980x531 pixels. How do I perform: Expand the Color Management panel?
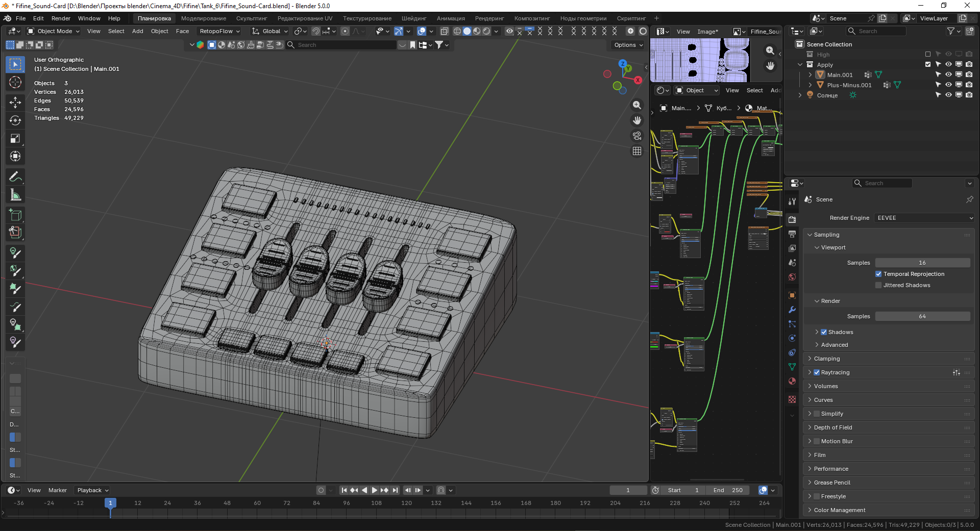(840, 510)
